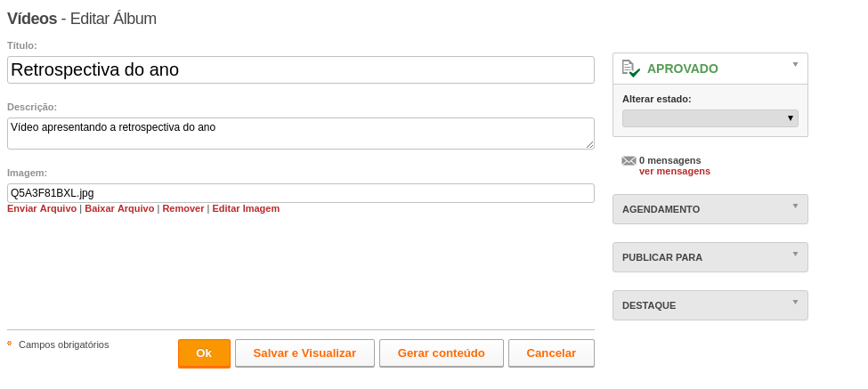Click the orange required-fields asterisk icon

coord(10,344)
